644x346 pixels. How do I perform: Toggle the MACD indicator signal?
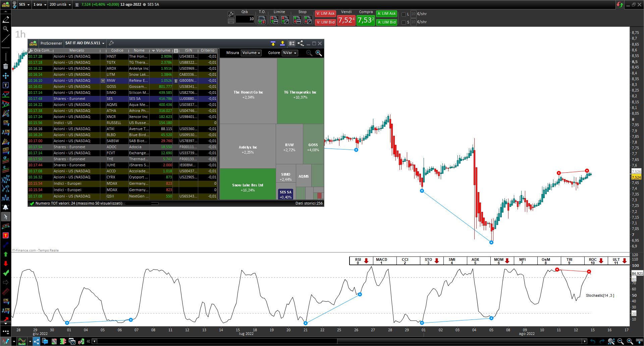point(385,261)
